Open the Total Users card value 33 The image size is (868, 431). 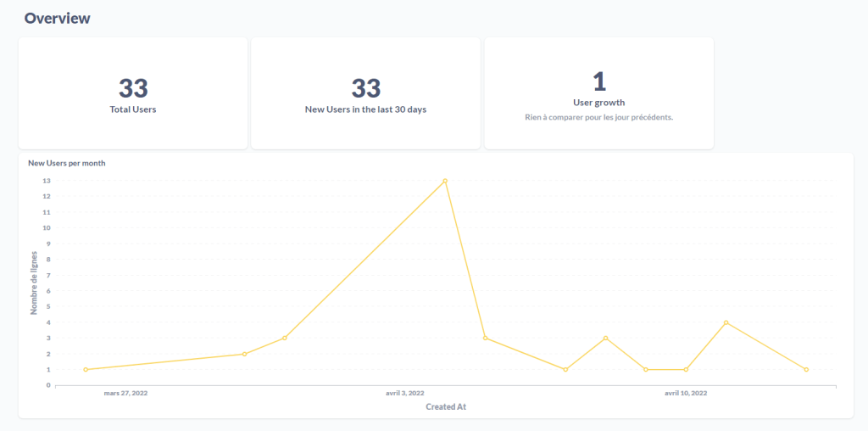[133, 88]
